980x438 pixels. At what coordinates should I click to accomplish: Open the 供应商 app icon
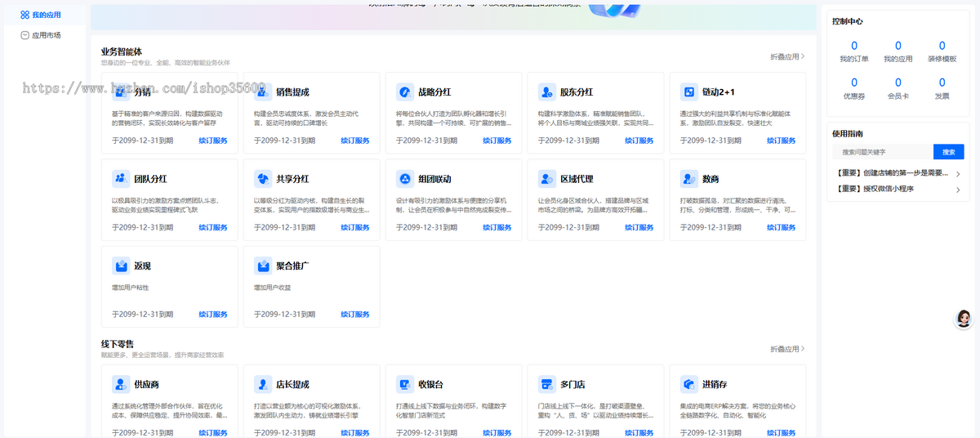pos(121,385)
